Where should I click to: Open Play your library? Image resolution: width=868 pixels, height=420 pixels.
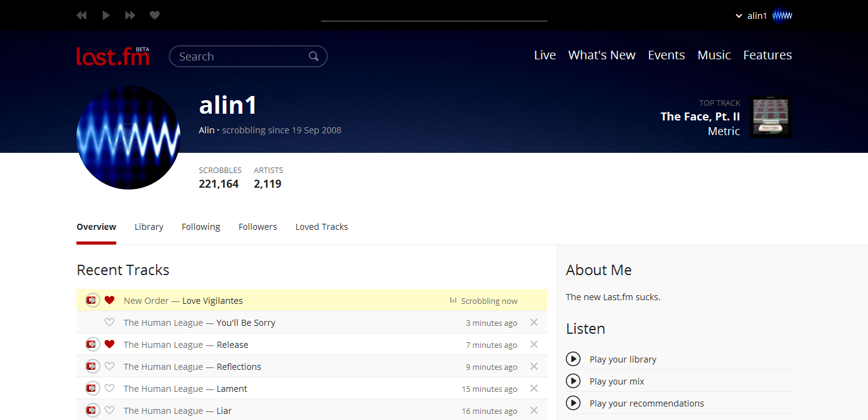pyautogui.click(x=623, y=359)
